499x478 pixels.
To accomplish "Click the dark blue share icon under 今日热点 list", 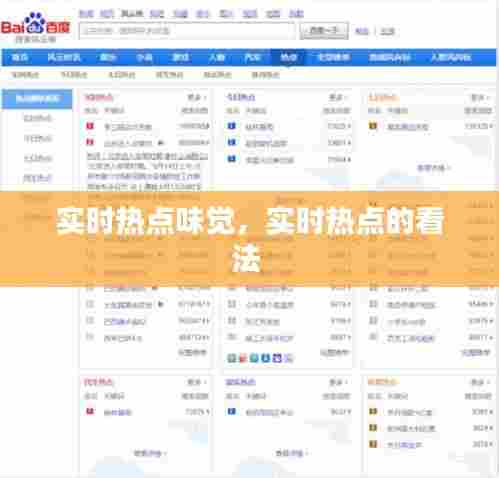I will pos(265,358).
